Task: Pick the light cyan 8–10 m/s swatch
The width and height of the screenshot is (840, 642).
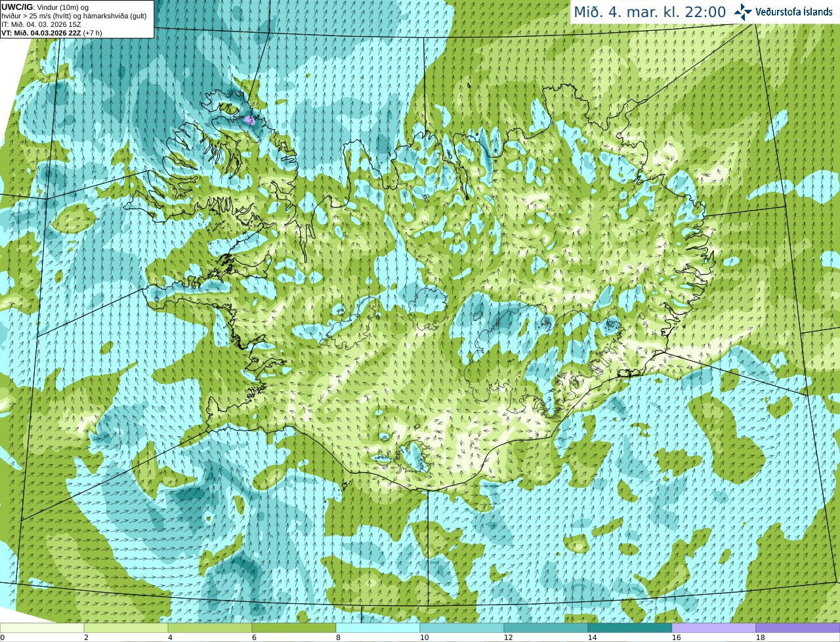Action: pyautogui.click(x=378, y=628)
